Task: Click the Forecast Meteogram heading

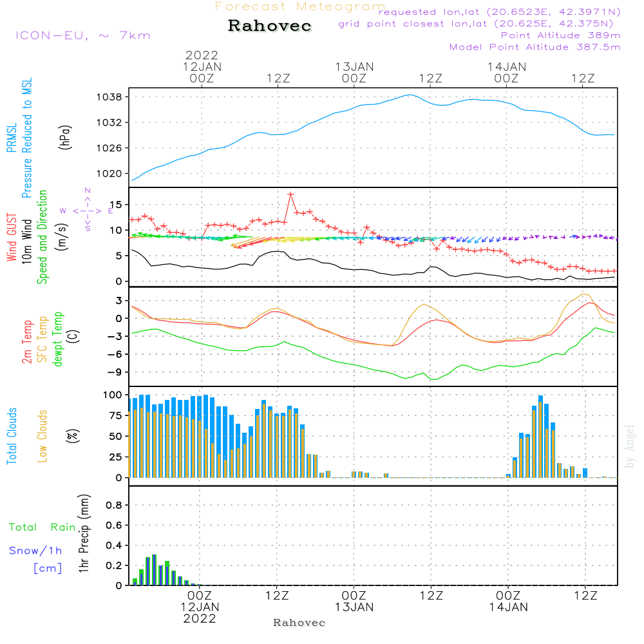Action: point(300,6)
